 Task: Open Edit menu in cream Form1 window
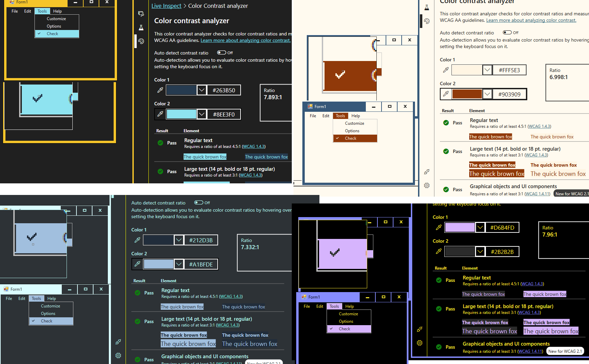(x=326, y=116)
